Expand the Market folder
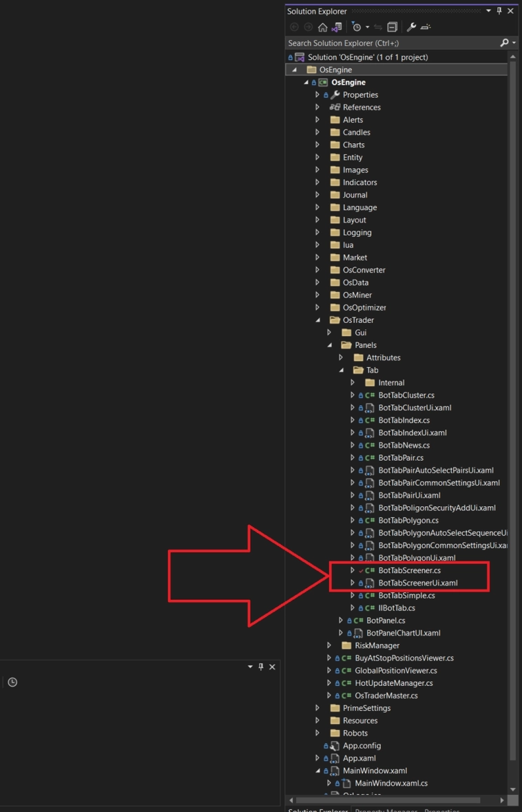This screenshot has width=522, height=812. click(x=317, y=258)
